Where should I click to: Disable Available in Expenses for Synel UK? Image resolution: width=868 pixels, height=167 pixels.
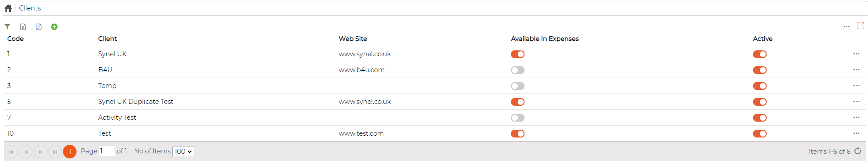click(518, 54)
